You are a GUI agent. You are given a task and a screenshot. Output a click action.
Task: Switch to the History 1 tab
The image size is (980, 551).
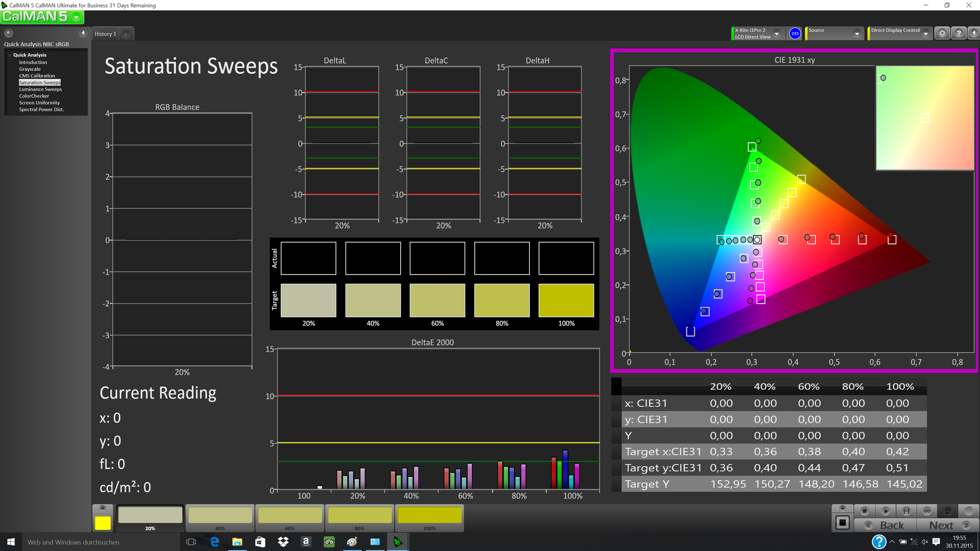click(105, 34)
